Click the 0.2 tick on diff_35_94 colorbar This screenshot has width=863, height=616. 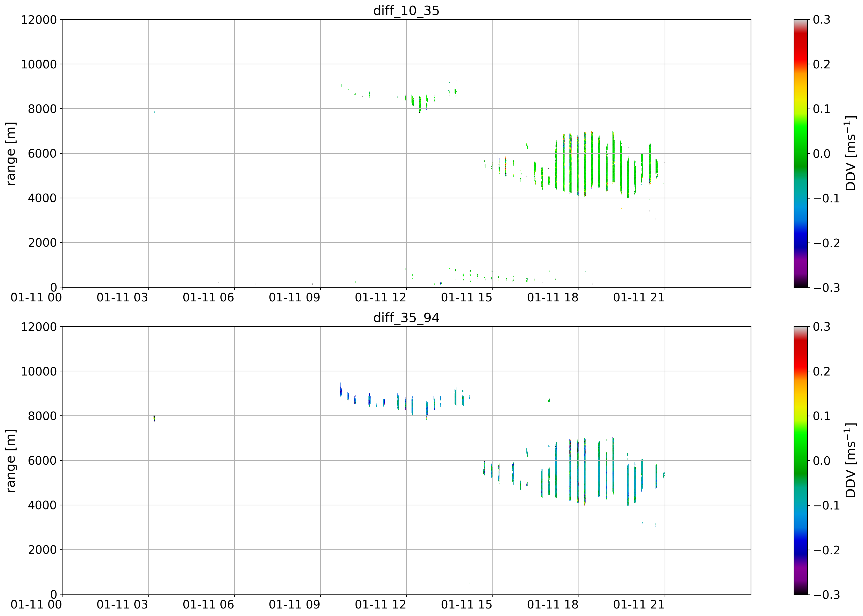[x=822, y=371]
